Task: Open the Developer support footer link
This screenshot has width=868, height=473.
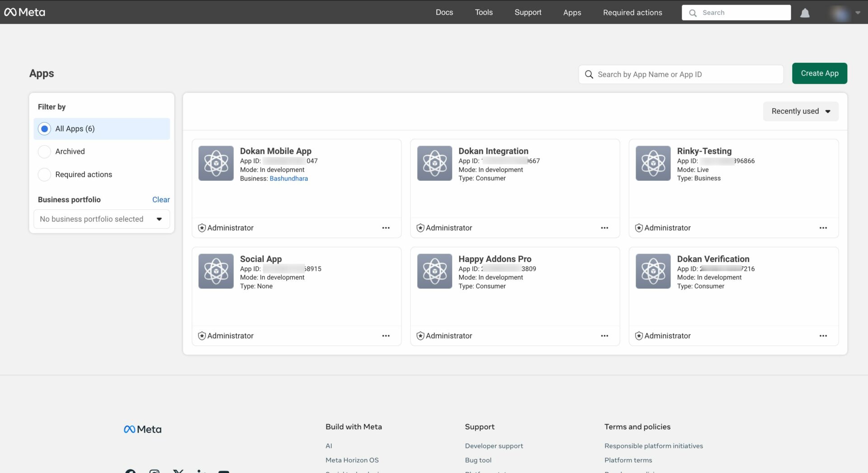Action: (x=494, y=446)
